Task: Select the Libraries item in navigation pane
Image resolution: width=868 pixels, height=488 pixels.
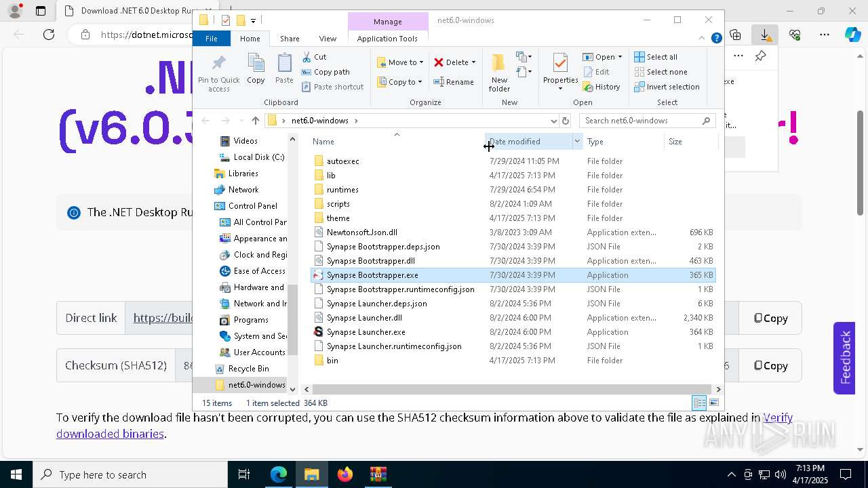Action: pos(236,174)
